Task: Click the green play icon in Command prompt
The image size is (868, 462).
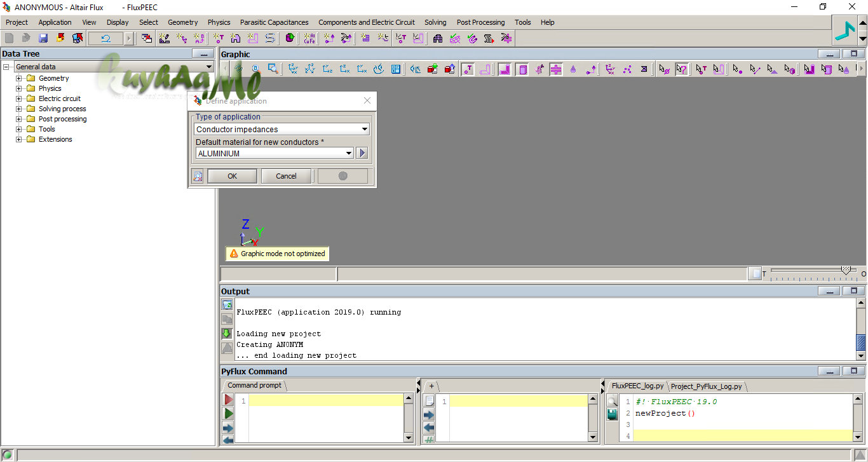Action: pyautogui.click(x=228, y=414)
